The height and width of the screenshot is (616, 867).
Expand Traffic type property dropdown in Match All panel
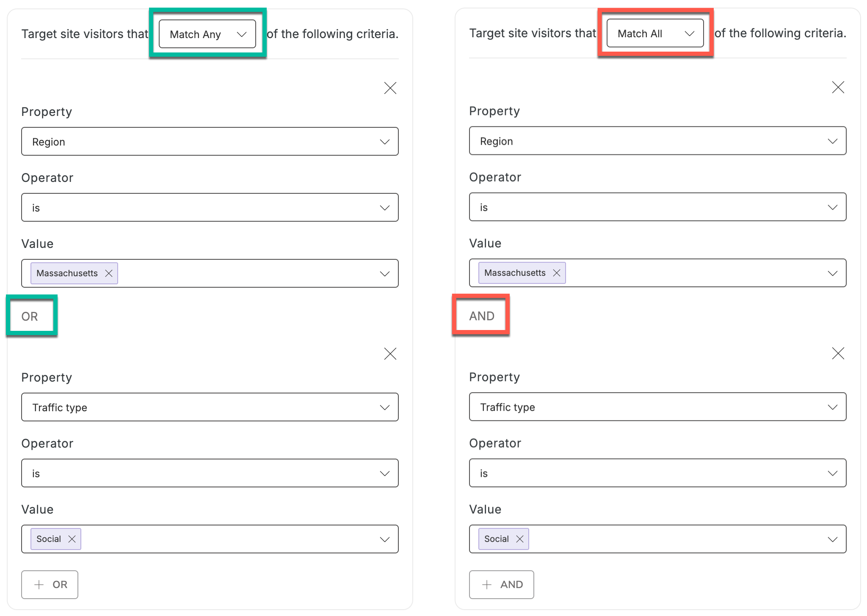click(658, 407)
